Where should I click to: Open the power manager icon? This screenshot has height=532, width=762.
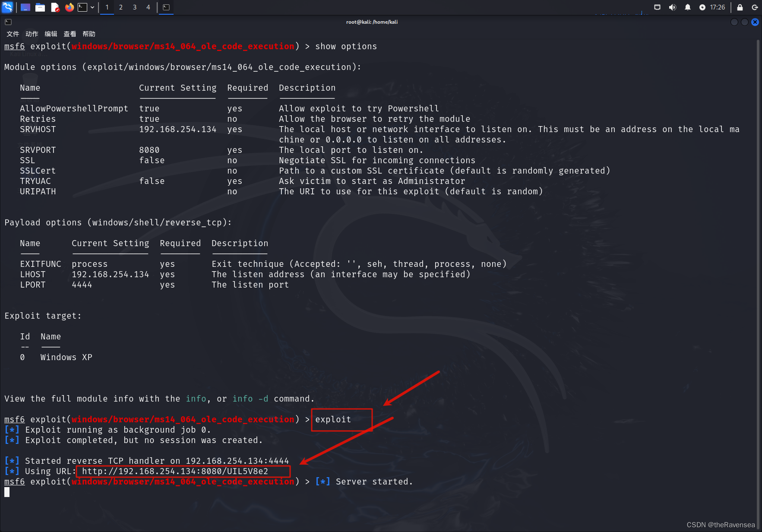coord(702,7)
